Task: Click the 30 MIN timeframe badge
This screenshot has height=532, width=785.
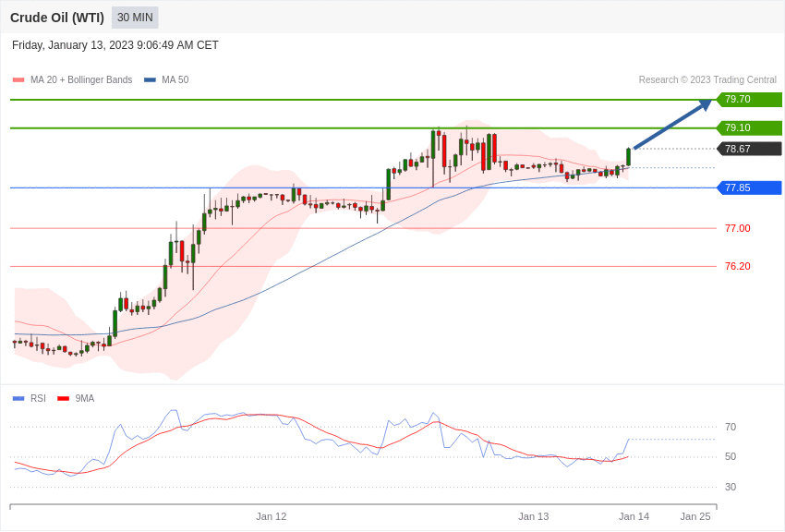Action: 135,18
